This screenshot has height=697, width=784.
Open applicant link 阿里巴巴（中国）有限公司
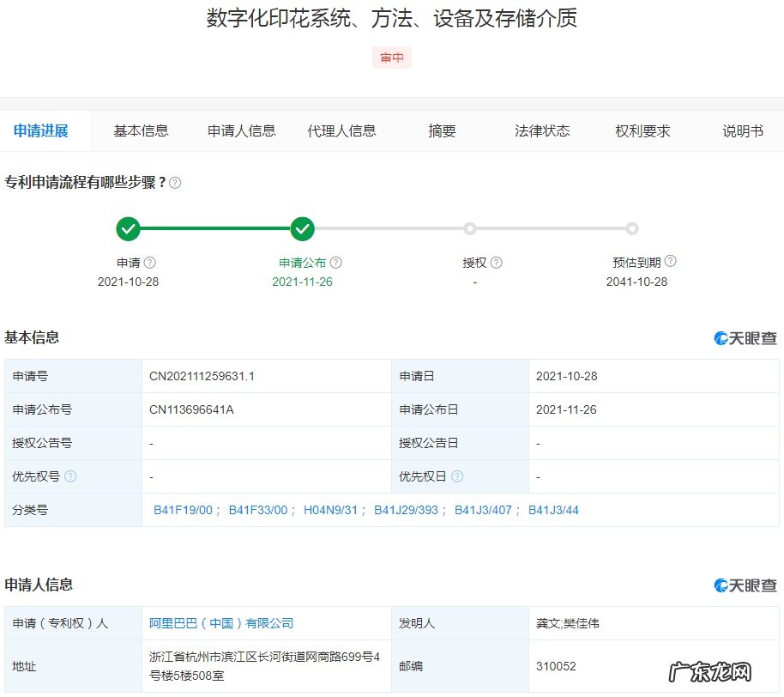tap(221, 623)
